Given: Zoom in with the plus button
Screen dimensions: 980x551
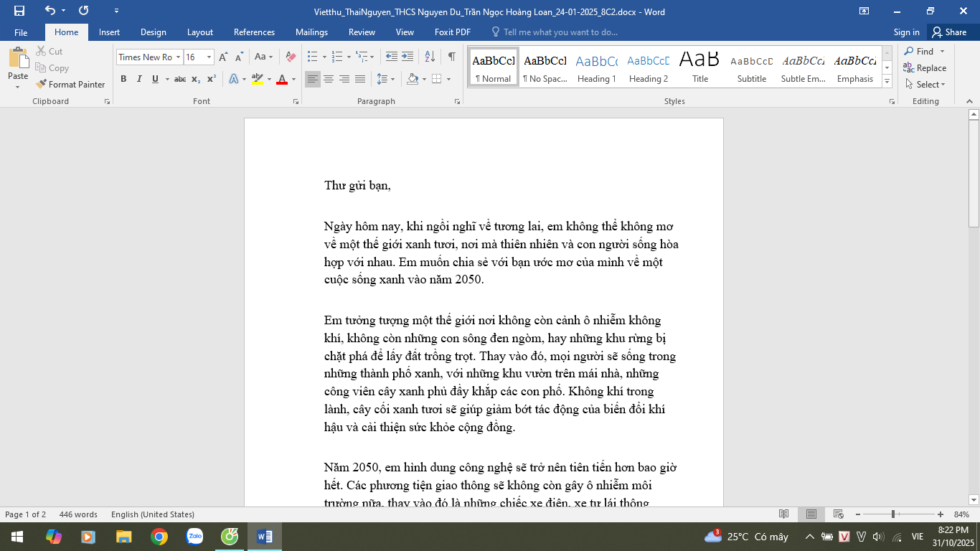Looking at the screenshot, I should (x=941, y=514).
